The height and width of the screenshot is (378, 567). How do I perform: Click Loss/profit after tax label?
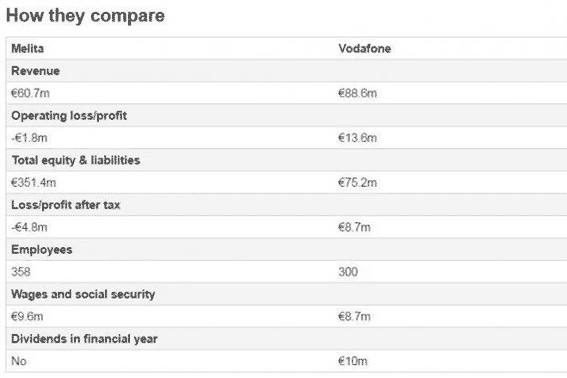tap(66, 205)
